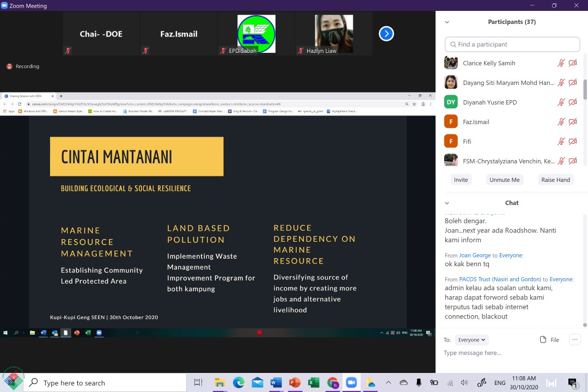This screenshot has width=588, height=392.
Task: Click orange F avatar beside Faz.Ismail in list
Action: (x=451, y=121)
